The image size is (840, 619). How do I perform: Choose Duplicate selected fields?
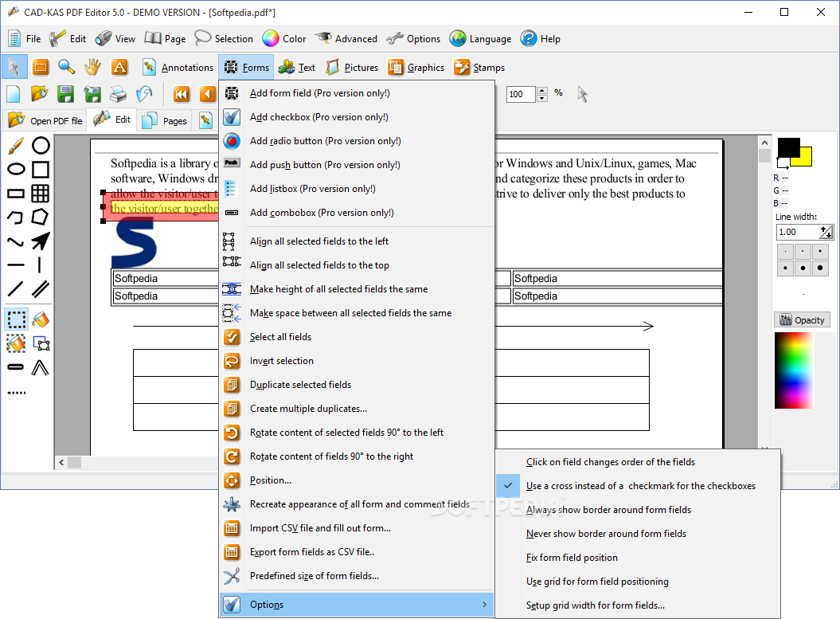pos(357,385)
